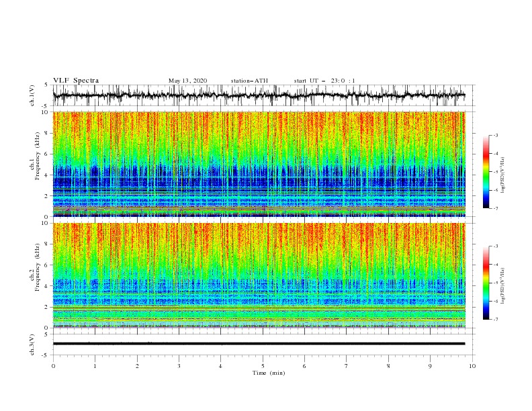
Task: Click the "ch.3(V)" axis label
Action: (x=32, y=345)
